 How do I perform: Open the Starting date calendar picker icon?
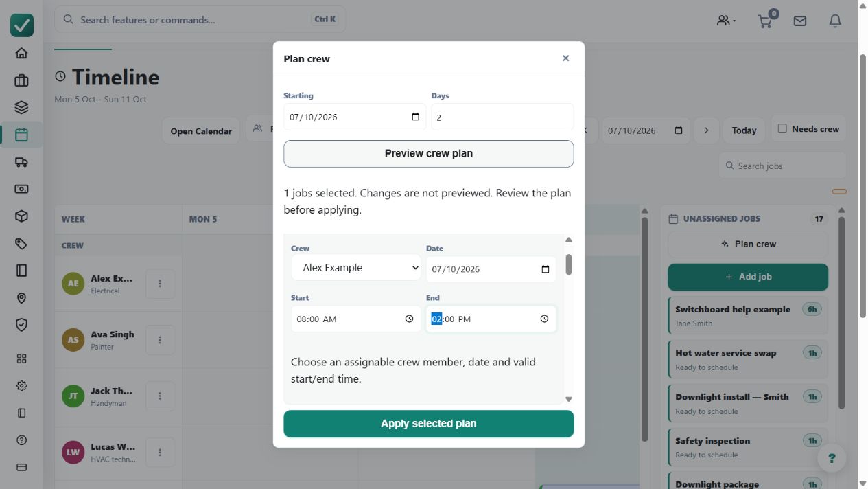pos(416,117)
